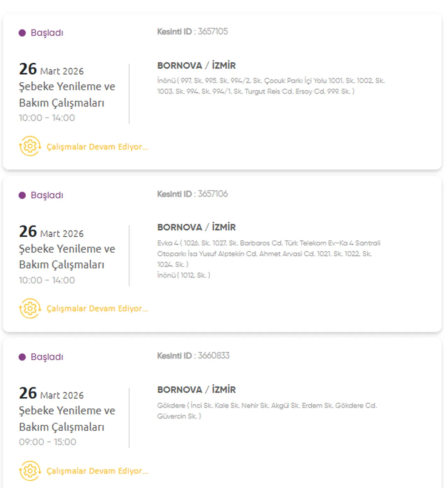The width and height of the screenshot is (448, 488).
Task: Click the gear icon in outage 3660833 card
Action: pos(30,471)
